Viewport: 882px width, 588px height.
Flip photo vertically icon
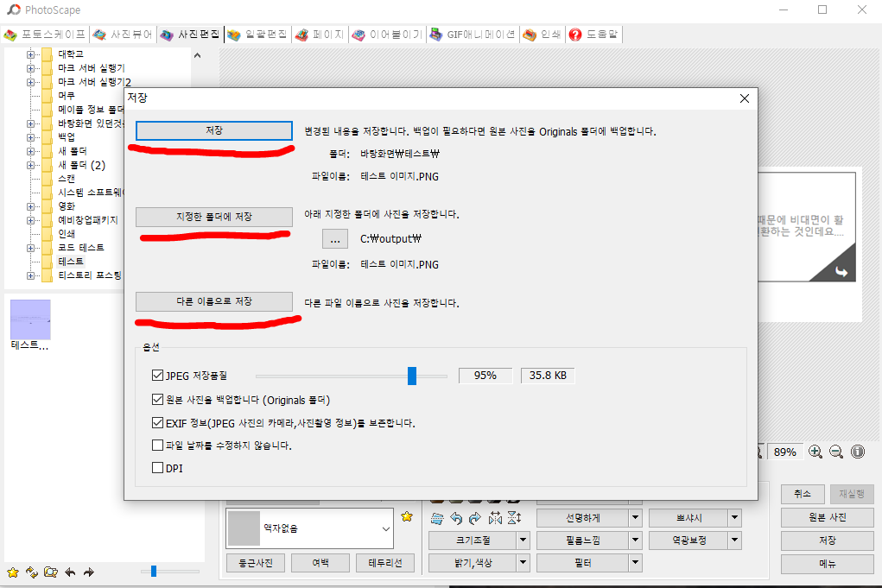(x=514, y=518)
